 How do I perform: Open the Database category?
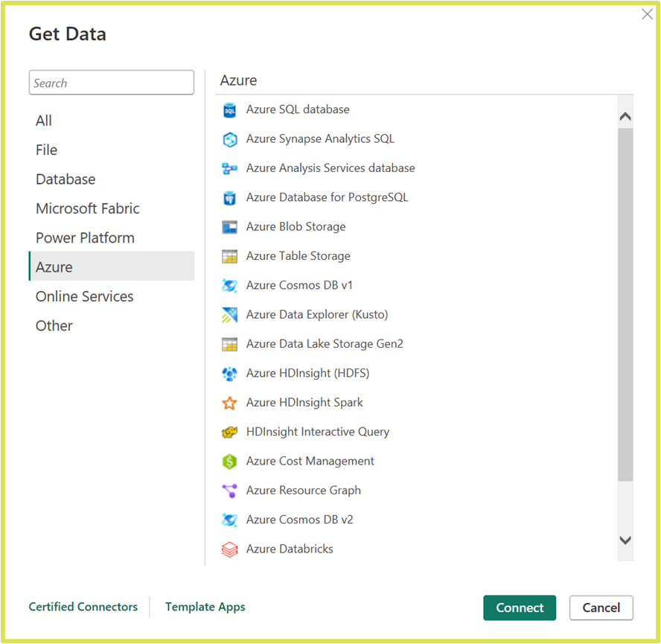pyautogui.click(x=112, y=179)
